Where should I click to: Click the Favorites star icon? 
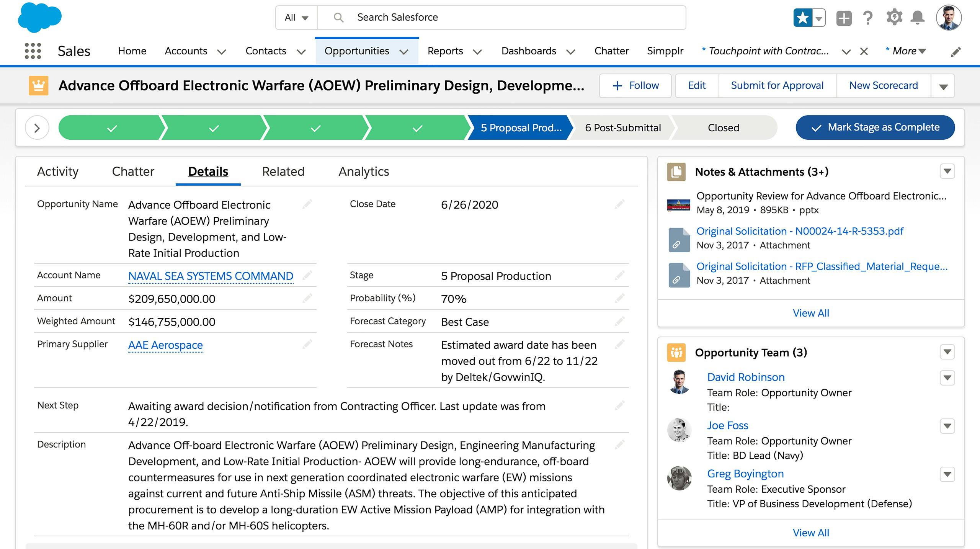tap(802, 18)
